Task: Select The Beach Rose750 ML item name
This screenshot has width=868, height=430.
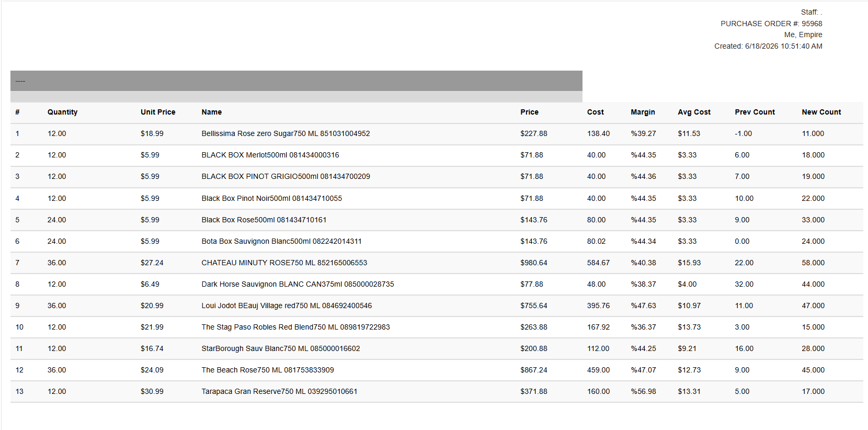Action: click(x=268, y=370)
